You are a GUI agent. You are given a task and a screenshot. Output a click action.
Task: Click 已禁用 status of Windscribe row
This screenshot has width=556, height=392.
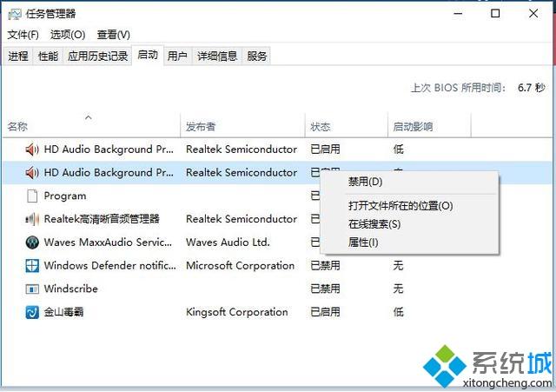tap(325, 289)
